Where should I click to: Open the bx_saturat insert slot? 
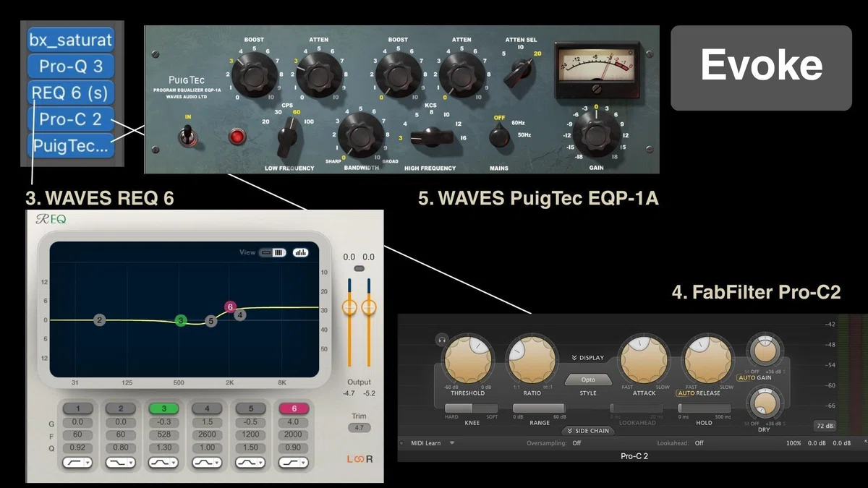click(71, 39)
